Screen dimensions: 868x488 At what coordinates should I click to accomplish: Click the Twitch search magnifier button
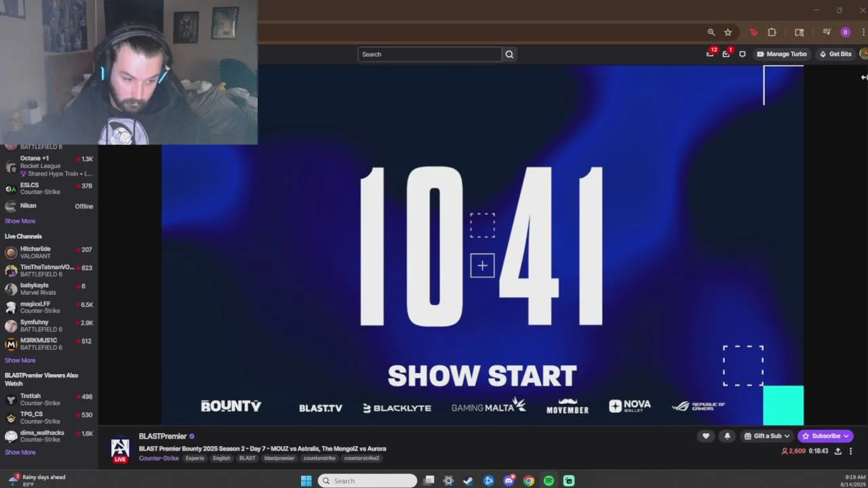[x=509, y=54]
